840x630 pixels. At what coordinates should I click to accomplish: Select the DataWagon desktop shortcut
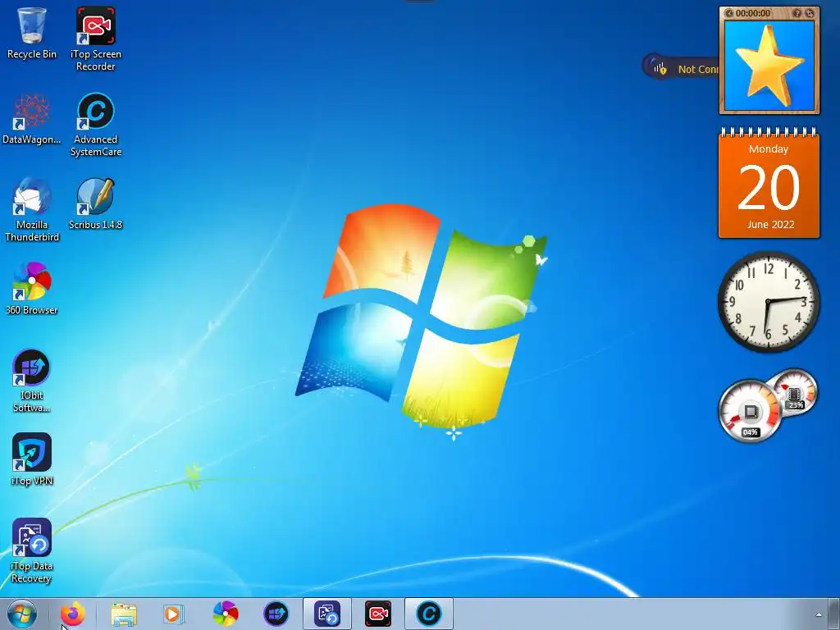pos(32,119)
